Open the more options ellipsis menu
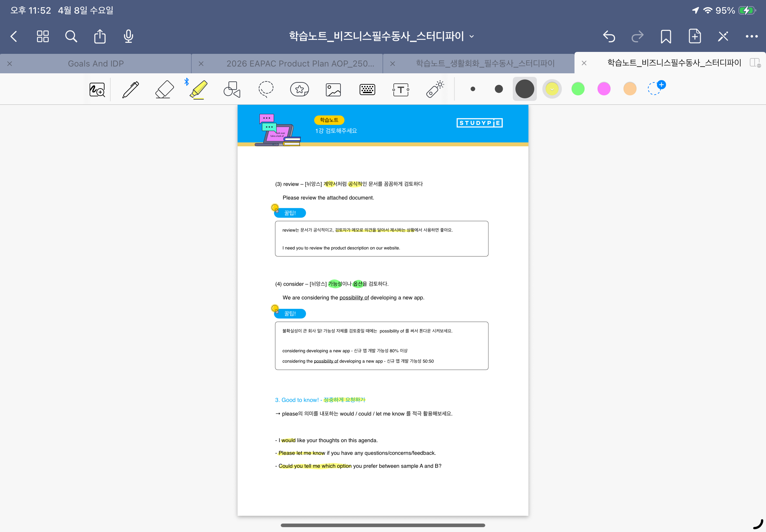This screenshot has height=532, width=766. (x=751, y=36)
